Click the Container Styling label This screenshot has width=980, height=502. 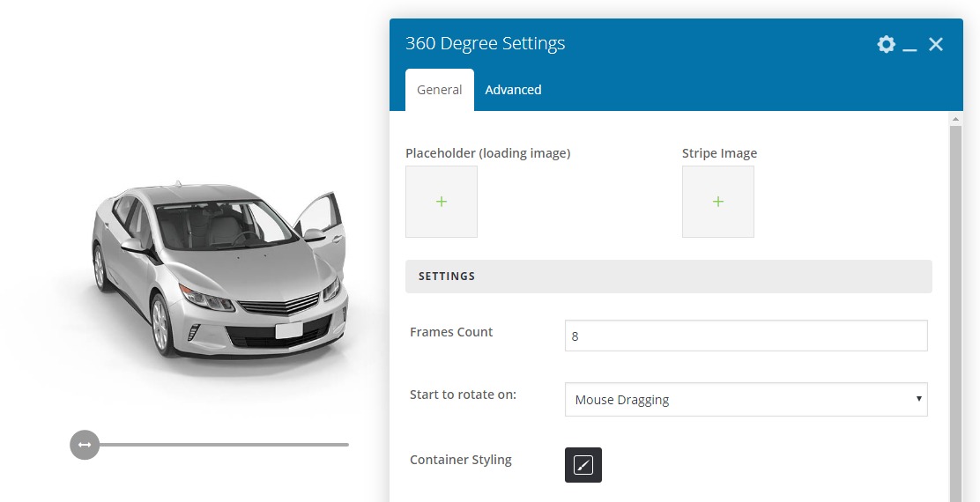click(460, 460)
